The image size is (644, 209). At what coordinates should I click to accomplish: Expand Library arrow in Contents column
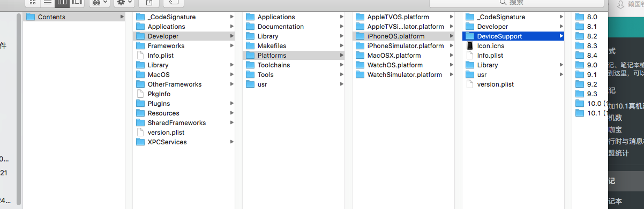[x=232, y=65]
